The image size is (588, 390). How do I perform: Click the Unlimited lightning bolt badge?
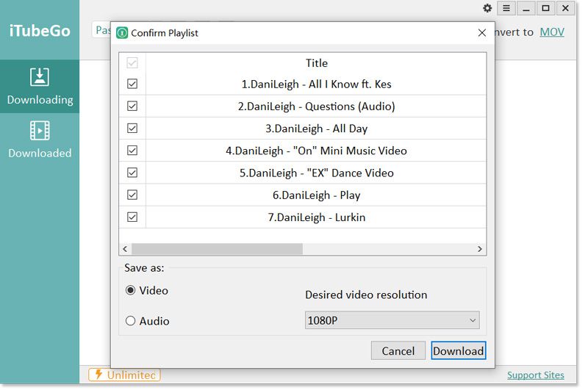pos(98,374)
